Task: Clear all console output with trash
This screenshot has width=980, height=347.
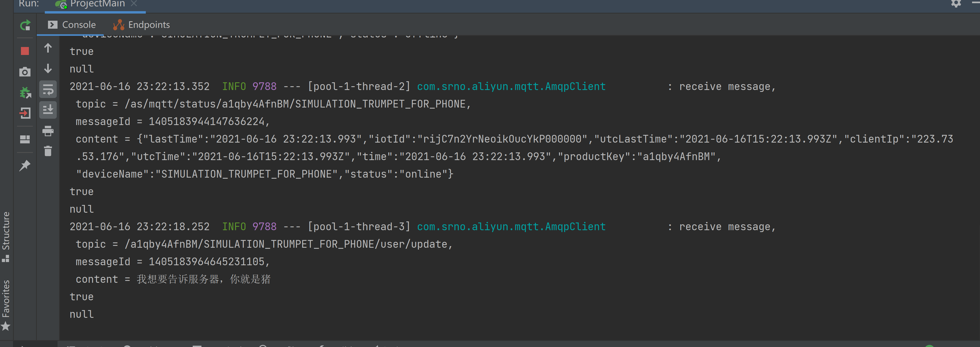Action: click(48, 151)
